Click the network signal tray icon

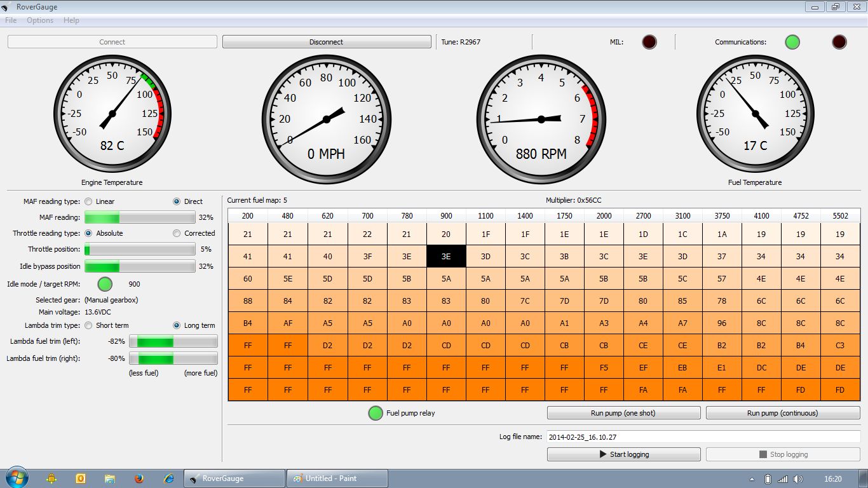point(783,479)
